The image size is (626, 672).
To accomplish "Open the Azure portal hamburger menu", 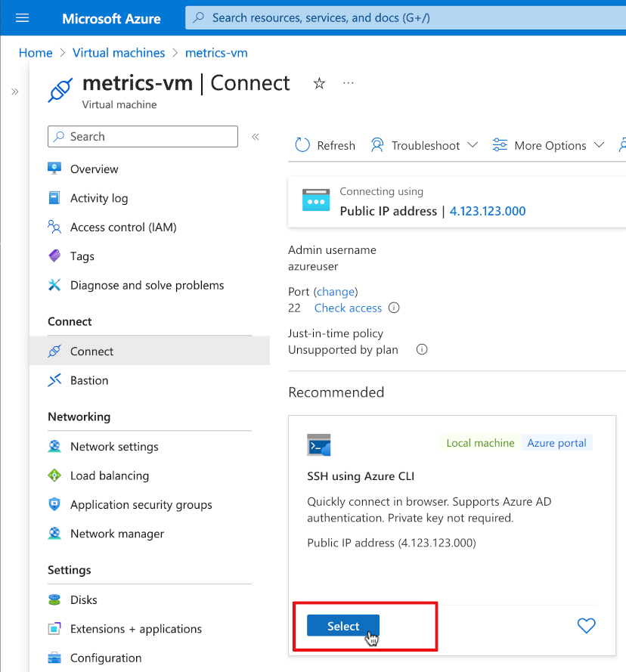I will (x=22, y=17).
